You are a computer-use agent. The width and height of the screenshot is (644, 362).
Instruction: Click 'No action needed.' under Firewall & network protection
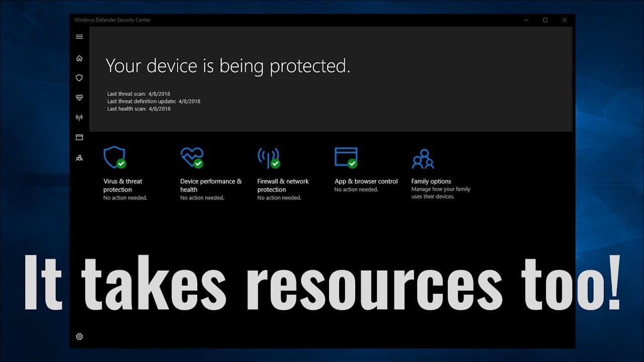click(x=279, y=198)
